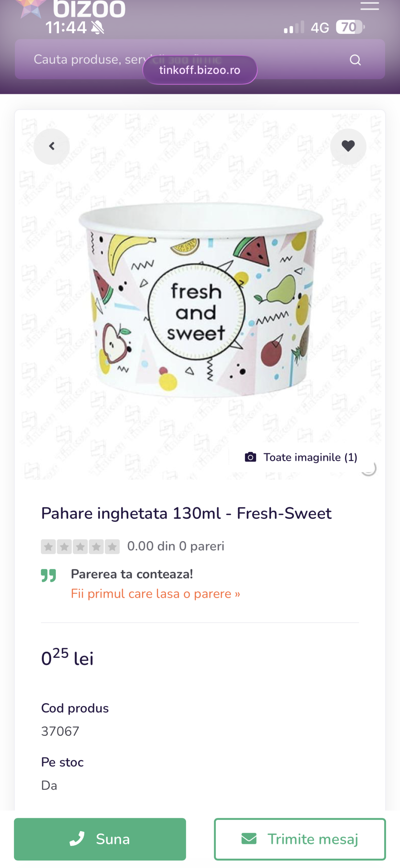This screenshot has height=868, width=400.
Task: Tap the tinkoff.bizoo.ro address pill
Action: [200, 70]
